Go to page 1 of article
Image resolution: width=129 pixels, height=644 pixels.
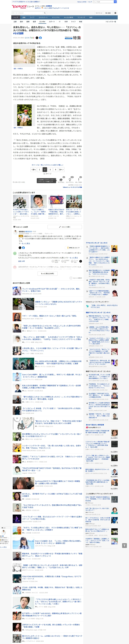coord(39,169)
